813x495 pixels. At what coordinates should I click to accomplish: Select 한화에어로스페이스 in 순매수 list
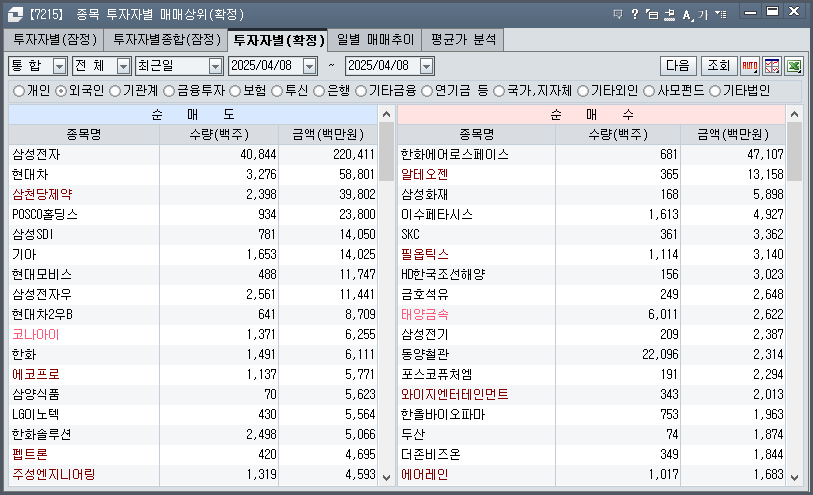click(x=455, y=154)
